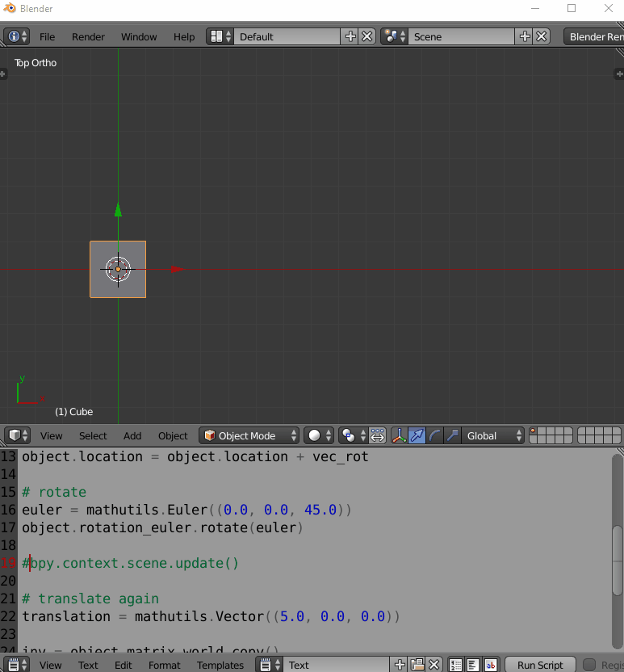Click the '# translate again' comment line
624x672 pixels.
click(x=90, y=598)
